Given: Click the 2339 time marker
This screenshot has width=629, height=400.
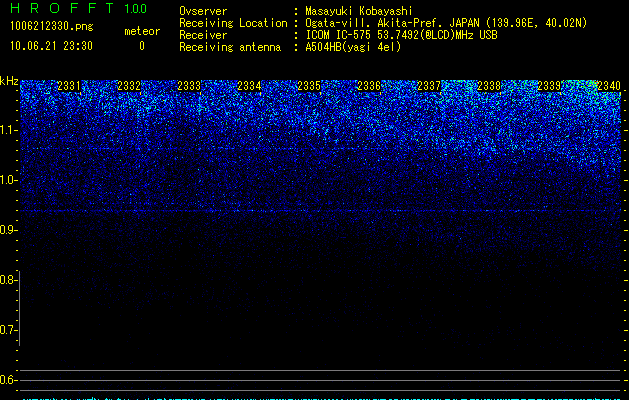Looking at the screenshot, I should pyautogui.click(x=549, y=86).
